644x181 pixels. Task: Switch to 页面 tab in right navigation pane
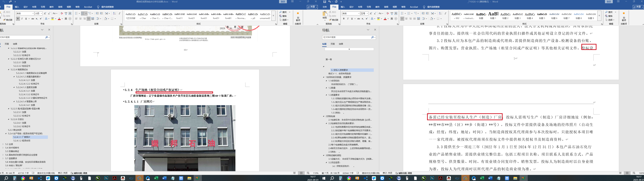coord(333,44)
